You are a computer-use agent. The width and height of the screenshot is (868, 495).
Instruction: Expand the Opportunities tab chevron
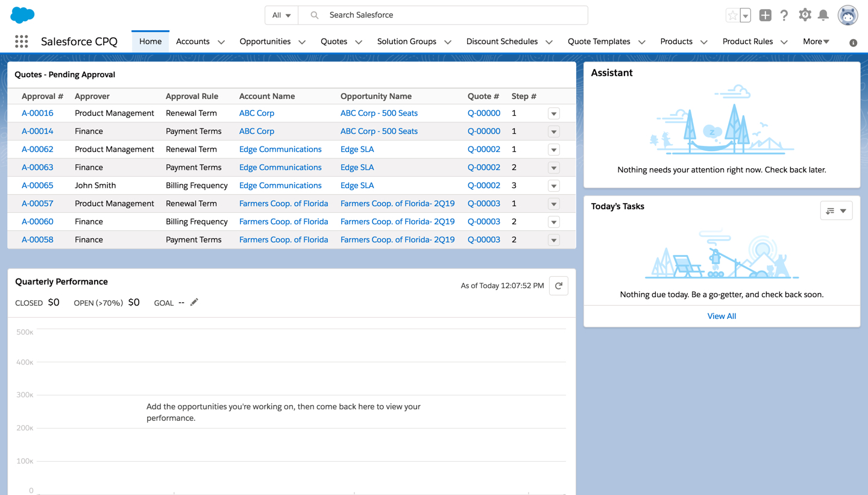[302, 42]
